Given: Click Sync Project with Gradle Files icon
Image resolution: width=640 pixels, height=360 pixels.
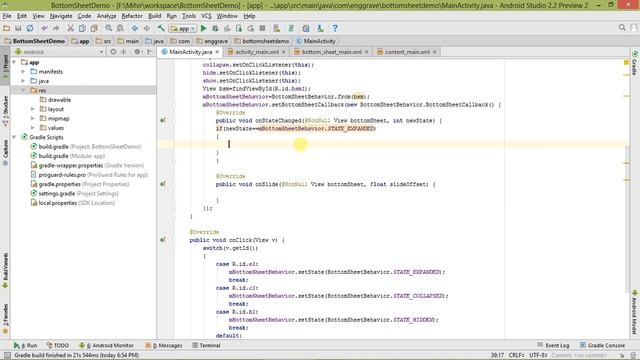Looking at the screenshot, I should (291, 29).
